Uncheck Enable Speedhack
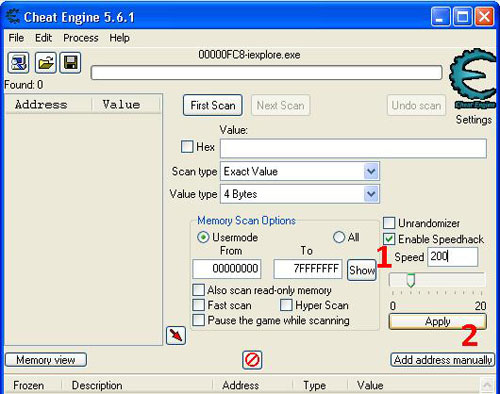Image resolution: width=500 pixels, height=394 pixels. (x=389, y=239)
